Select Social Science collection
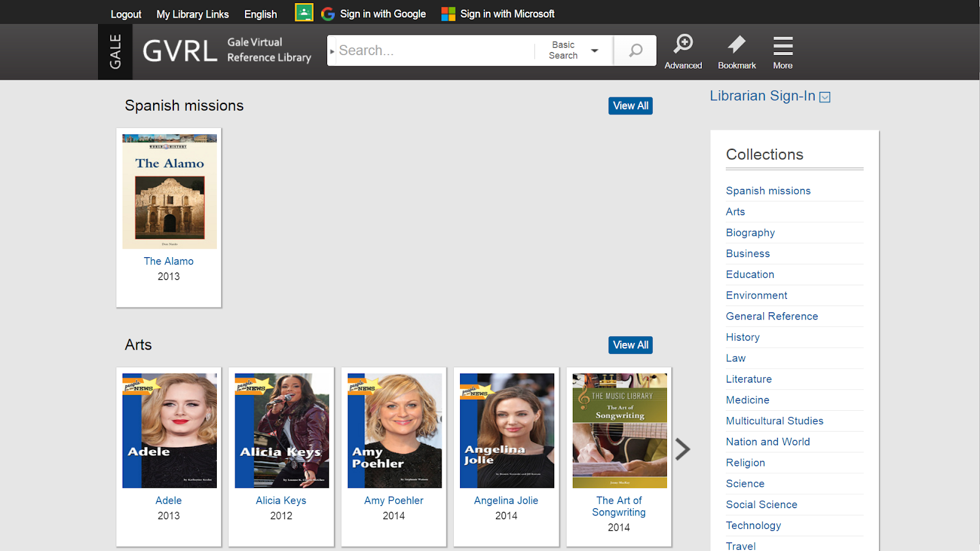Viewport: 980px width, 551px height. point(762,504)
